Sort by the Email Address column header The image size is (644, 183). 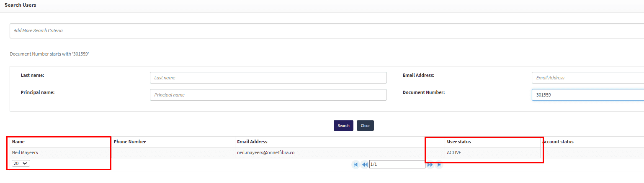point(252,142)
